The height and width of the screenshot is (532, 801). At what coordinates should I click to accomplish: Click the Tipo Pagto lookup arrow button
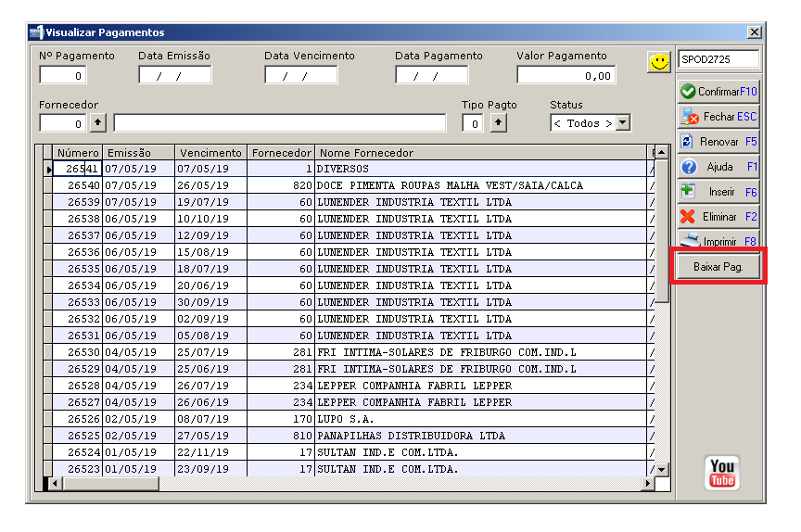499,123
